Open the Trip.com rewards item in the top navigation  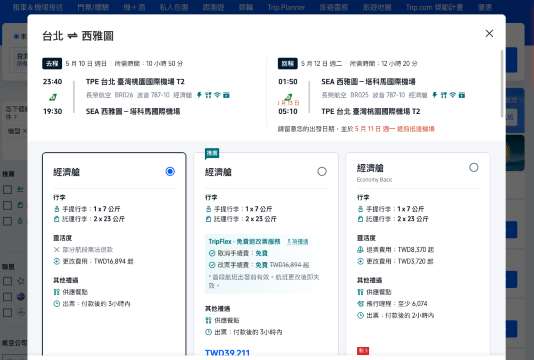pos(434,7)
